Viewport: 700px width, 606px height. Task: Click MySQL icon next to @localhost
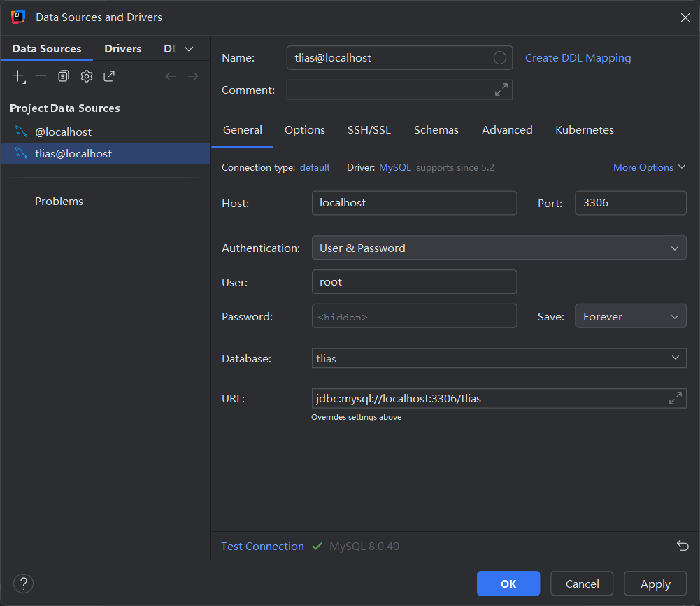click(x=20, y=132)
